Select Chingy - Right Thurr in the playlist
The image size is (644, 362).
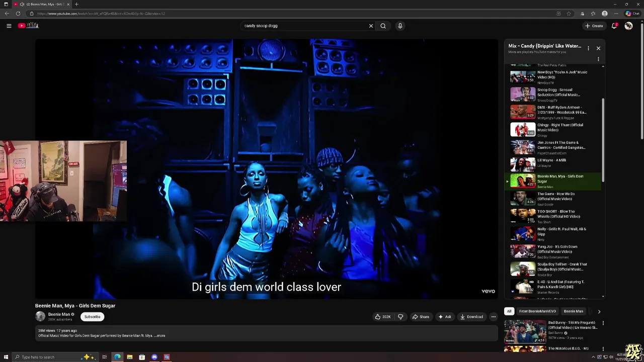click(x=553, y=129)
